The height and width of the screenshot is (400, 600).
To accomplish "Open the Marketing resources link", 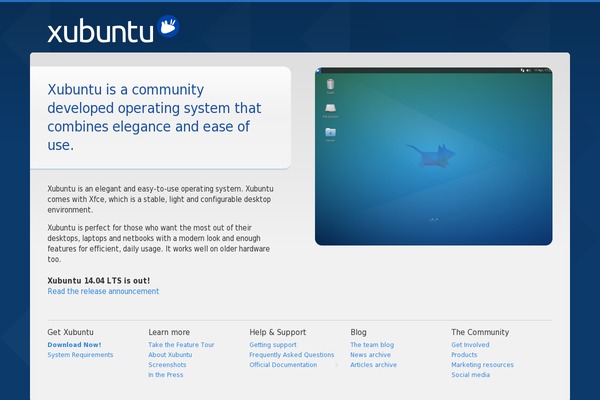I will click(483, 365).
